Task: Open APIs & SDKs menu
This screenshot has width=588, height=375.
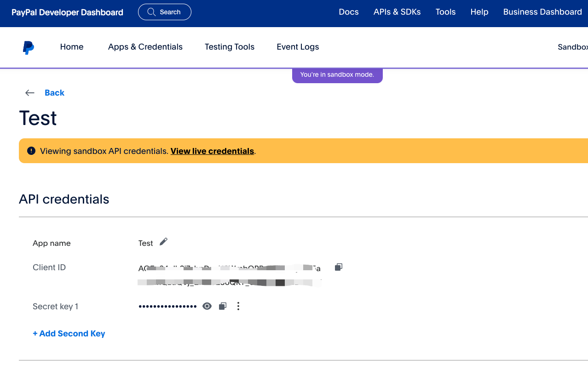Action: click(397, 12)
